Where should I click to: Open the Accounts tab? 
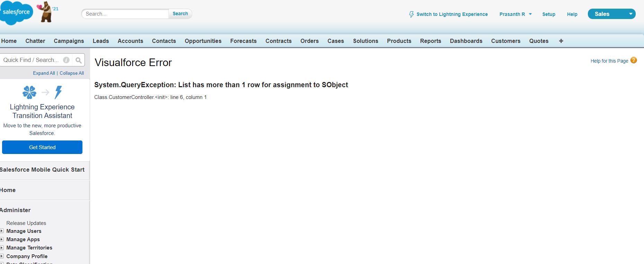tap(130, 41)
